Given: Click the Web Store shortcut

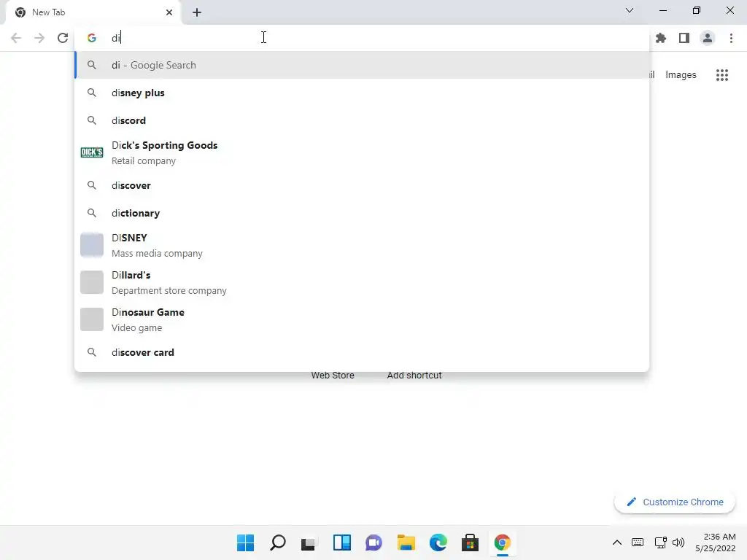Looking at the screenshot, I should tap(333, 376).
